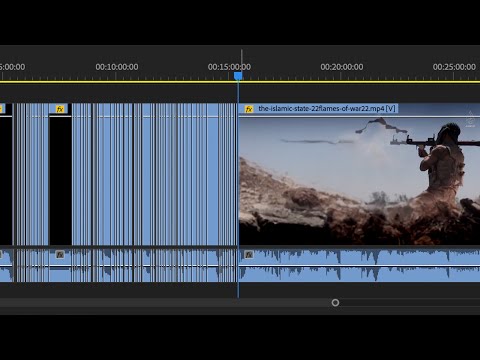The image size is (480, 360).
Task: Click the 00:15:00:00 timecode label on the ruler
Action: [229, 67]
